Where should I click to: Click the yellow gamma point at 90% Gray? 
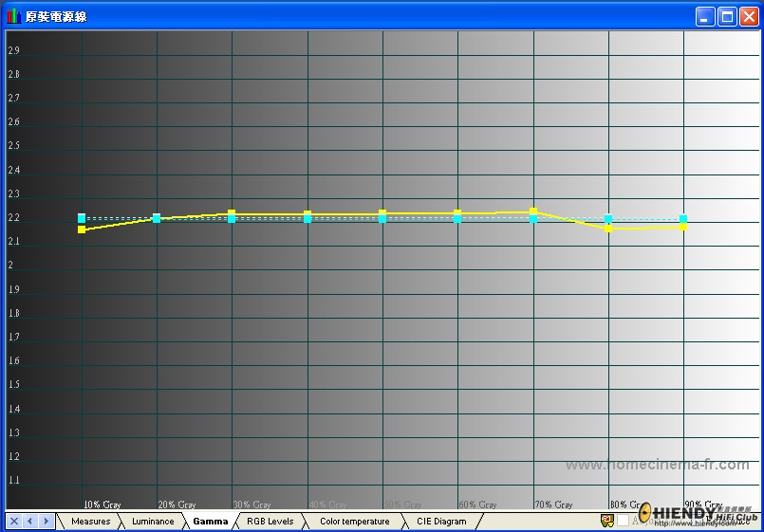point(683,227)
